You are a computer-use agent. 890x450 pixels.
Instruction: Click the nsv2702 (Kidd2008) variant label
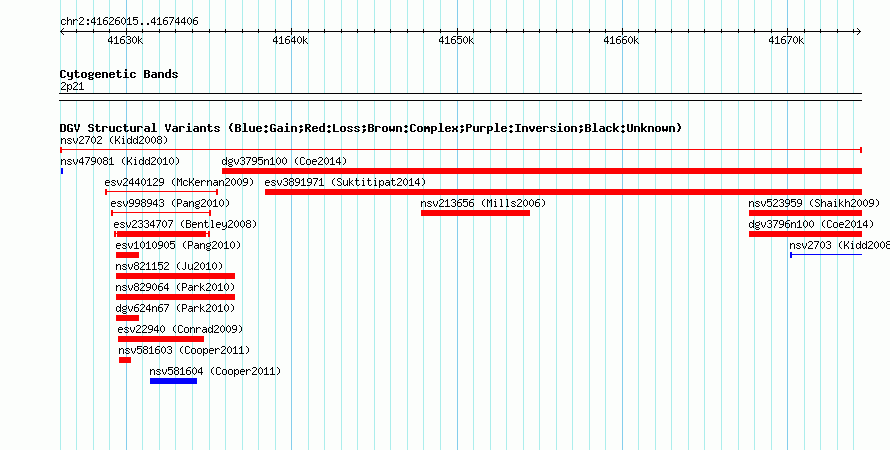point(114,140)
